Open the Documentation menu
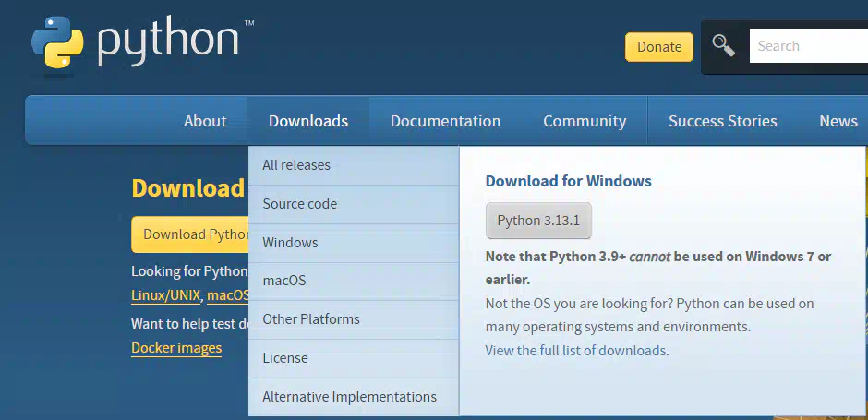 click(x=446, y=121)
